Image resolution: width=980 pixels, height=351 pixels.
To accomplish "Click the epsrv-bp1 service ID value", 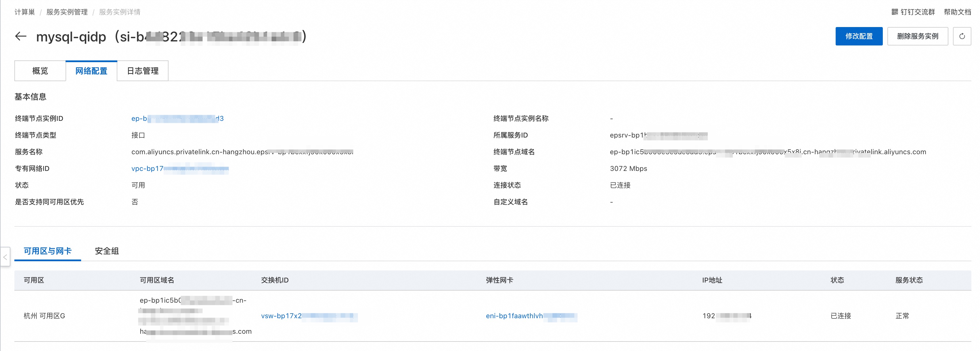I will [659, 135].
